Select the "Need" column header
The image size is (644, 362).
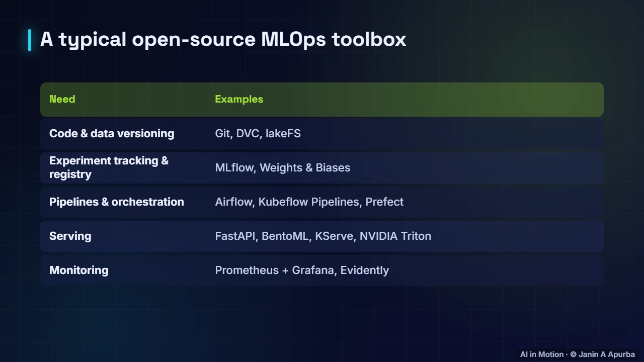click(62, 99)
